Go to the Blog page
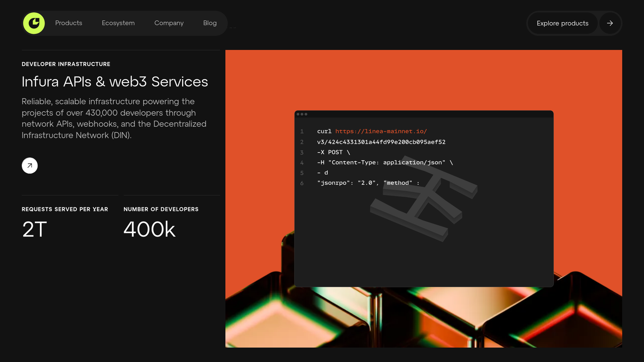Viewport: 644px width, 362px height. [210, 23]
